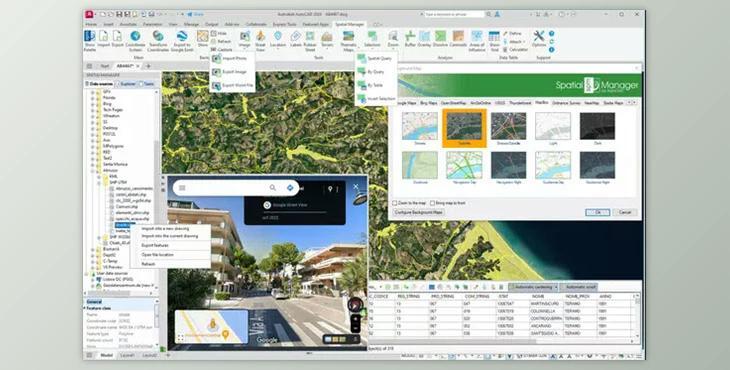The width and height of the screenshot is (730, 370).
Task: Switch to the OpenStreetMap provider tab
Action: point(453,103)
